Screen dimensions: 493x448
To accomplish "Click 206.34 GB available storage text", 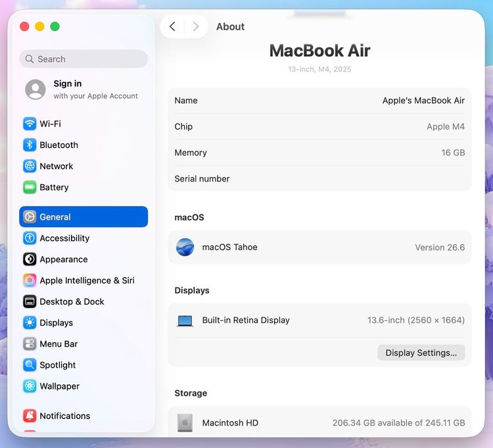I will 399,422.
